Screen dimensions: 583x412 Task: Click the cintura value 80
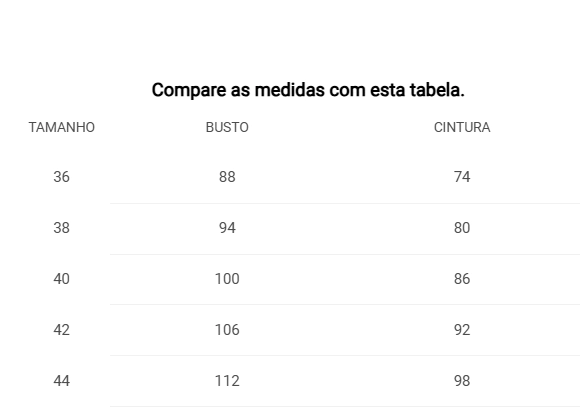click(462, 228)
